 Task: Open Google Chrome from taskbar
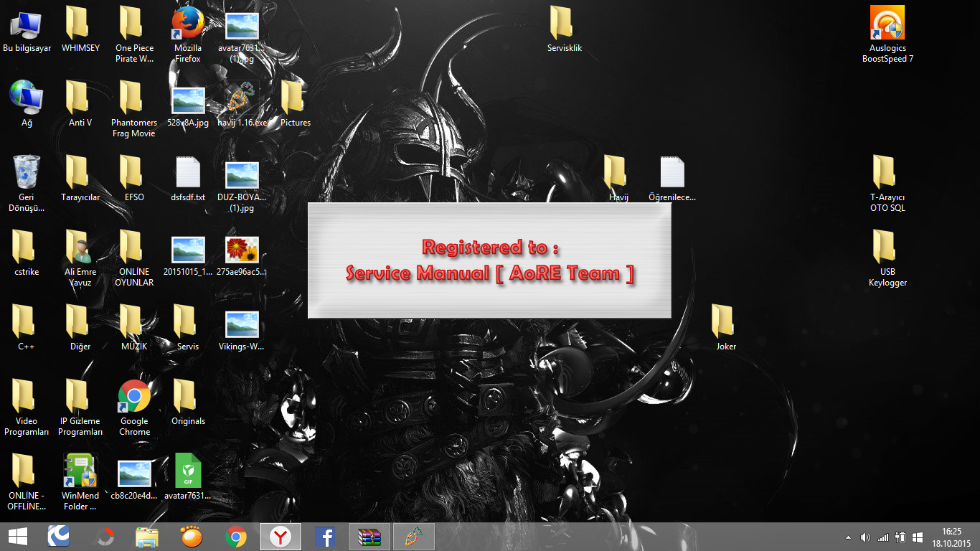tap(236, 537)
